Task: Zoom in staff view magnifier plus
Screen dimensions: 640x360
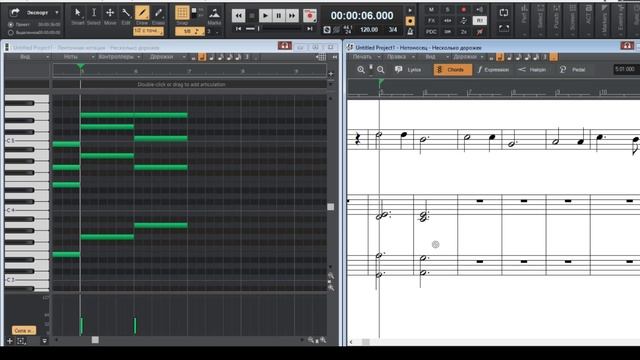Action: point(361,70)
